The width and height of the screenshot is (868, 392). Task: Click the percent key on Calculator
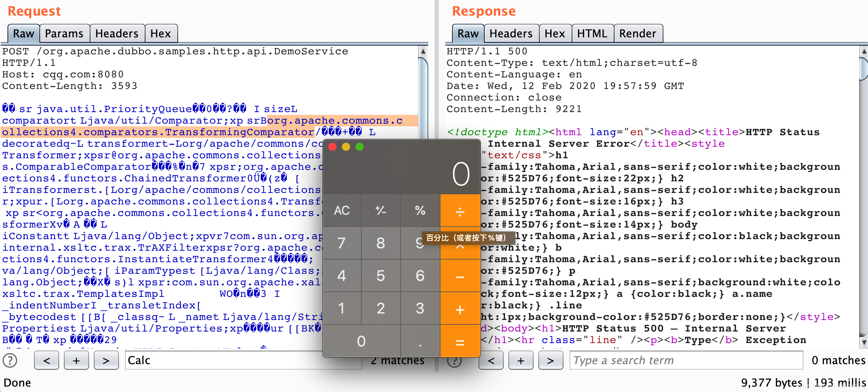[x=420, y=211]
